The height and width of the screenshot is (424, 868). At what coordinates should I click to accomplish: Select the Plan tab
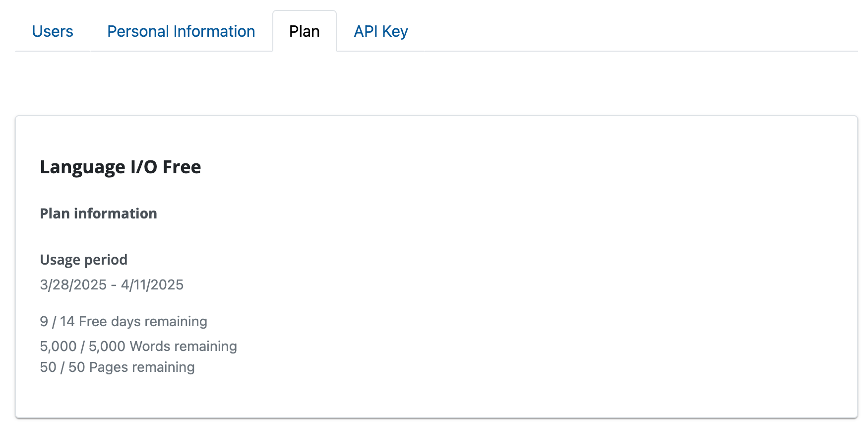[x=305, y=31]
